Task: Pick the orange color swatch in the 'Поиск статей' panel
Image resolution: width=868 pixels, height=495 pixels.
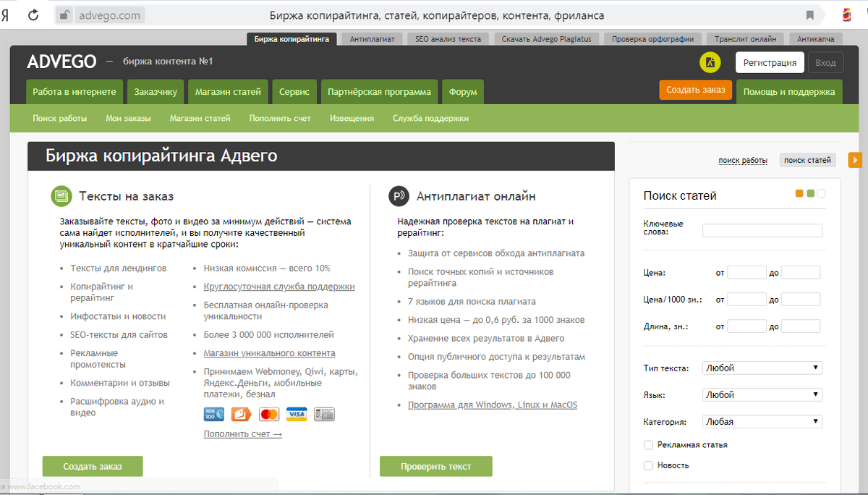Action: click(799, 193)
